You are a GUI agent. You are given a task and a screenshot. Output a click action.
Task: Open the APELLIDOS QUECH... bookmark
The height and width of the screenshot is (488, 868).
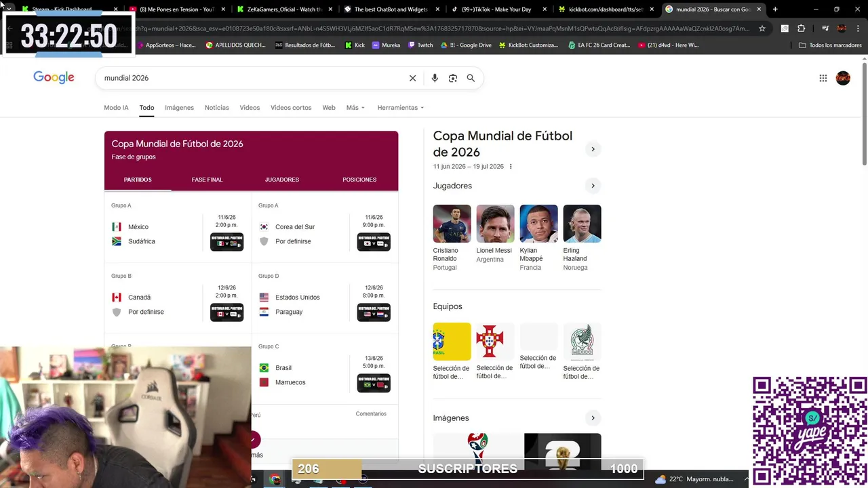pyautogui.click(x=235, y=45)
